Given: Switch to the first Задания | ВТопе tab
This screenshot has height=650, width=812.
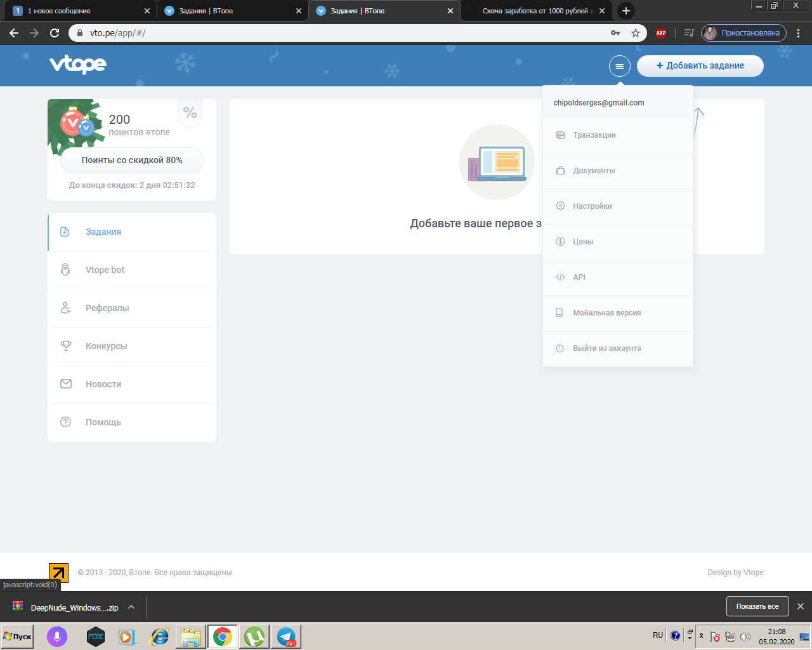Looking at the screenshot, I should [x=233, y=11].
